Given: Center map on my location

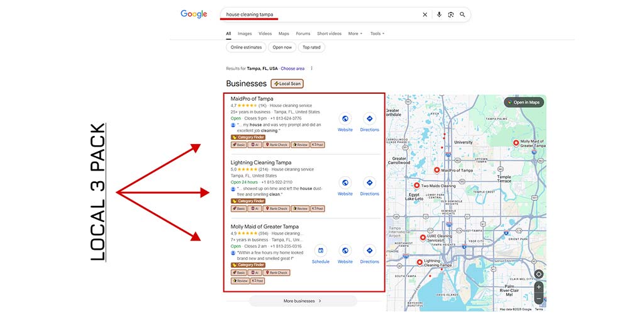Looking at the screenshot, I should click(539, 274).
